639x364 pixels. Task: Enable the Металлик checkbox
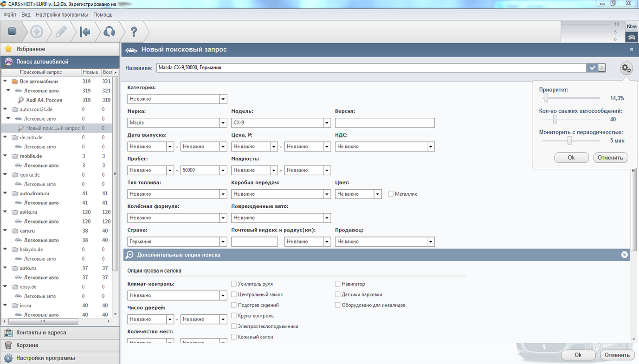391,194
